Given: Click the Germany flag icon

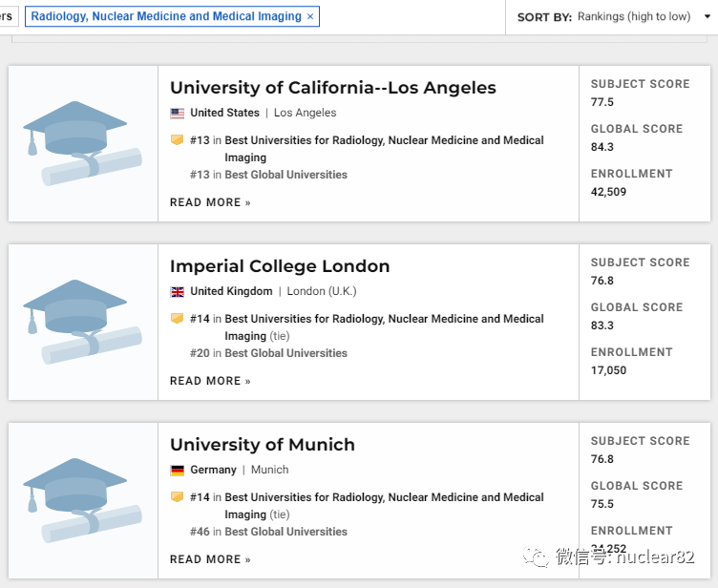Looking at the screenshot, I should point(178,470).
